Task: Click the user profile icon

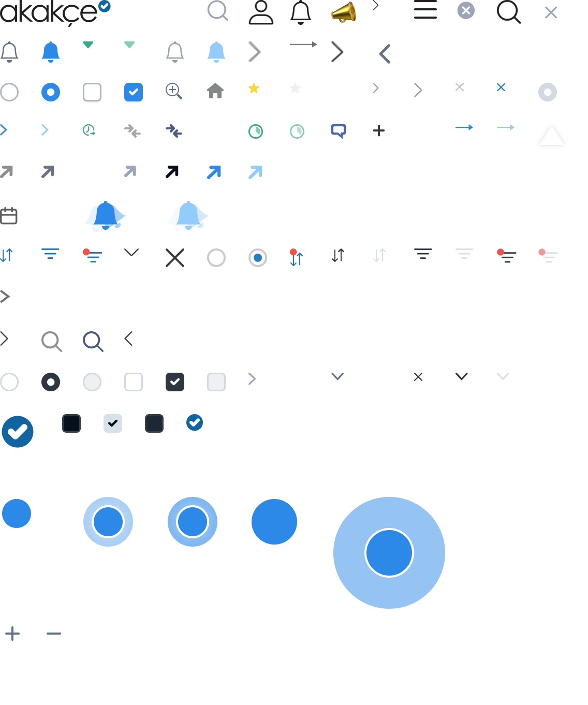Action: coord(261,12)
